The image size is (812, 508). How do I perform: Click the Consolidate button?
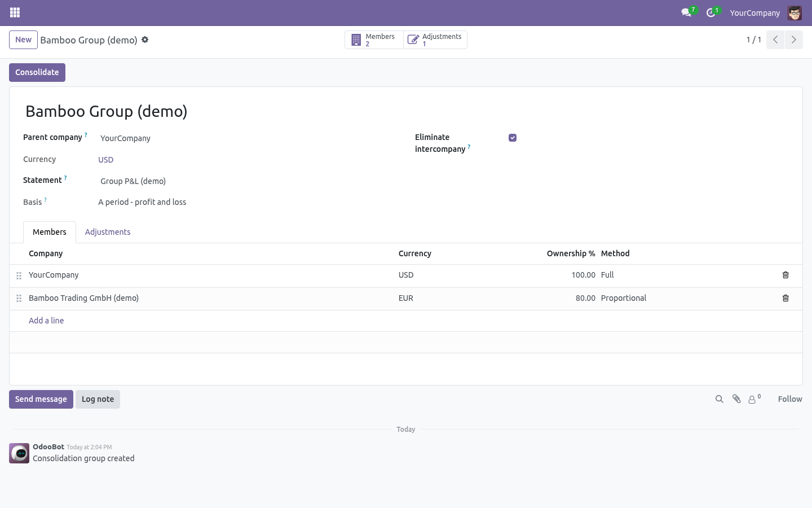[37, 72]
